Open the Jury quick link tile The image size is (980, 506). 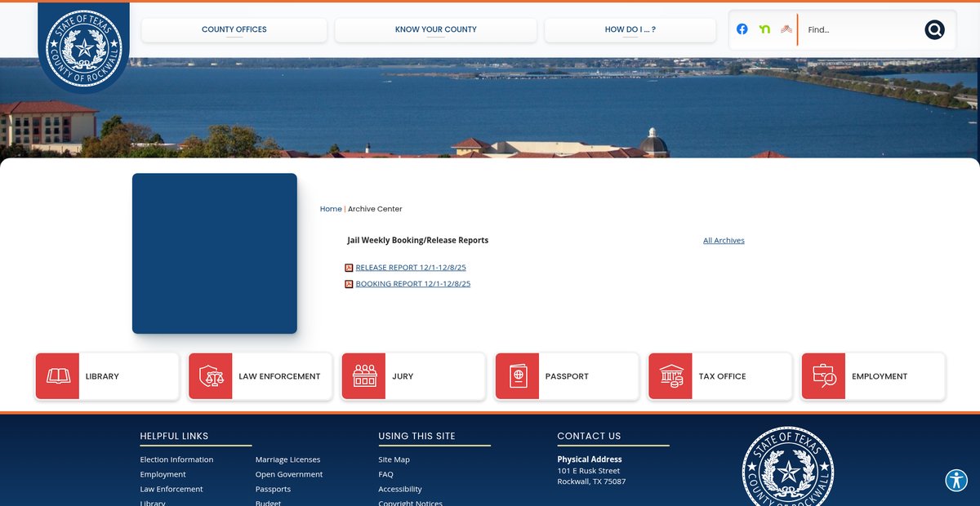point(412,376)
